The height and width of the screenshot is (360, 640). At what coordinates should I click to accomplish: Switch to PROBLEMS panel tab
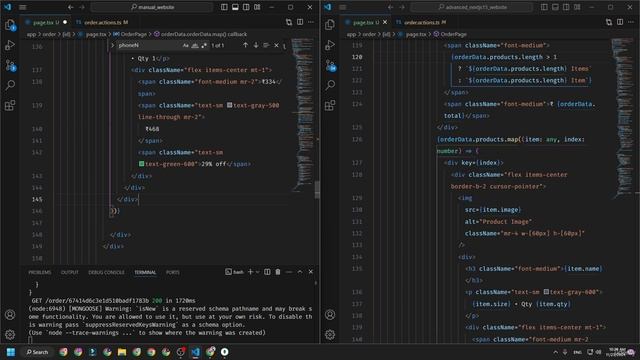[40, 272]
